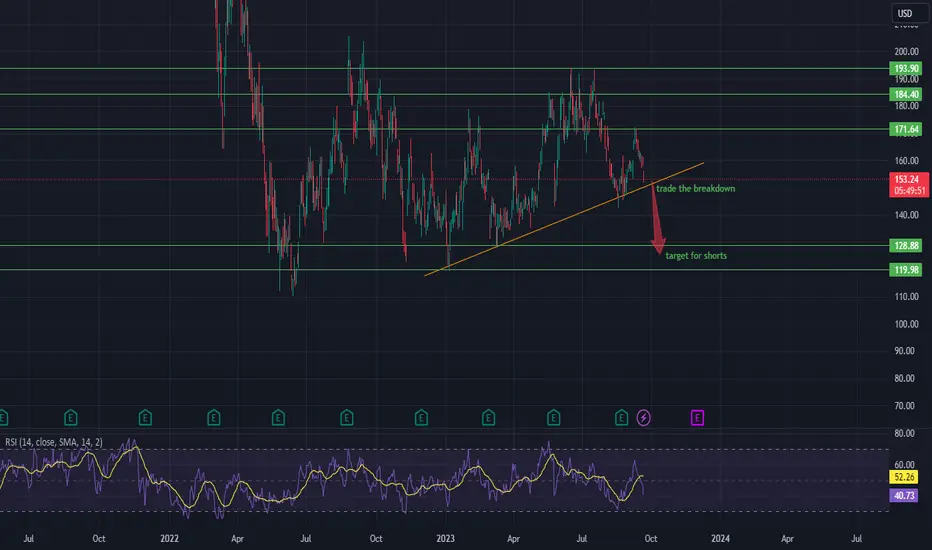The image size is (932, 550).
Task: Open the earnings marker from late May 2022
Action: (278, 418)
